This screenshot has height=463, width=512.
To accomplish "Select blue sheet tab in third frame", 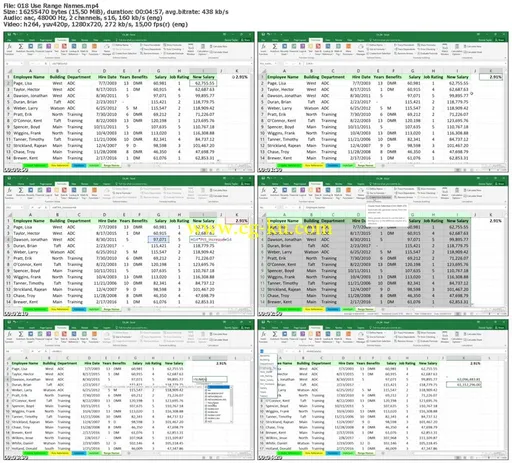I will (79, 310).
